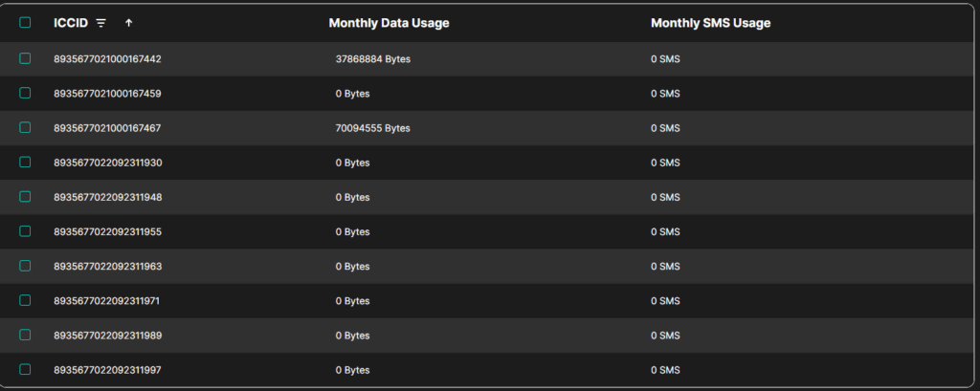Open ICCID 8935677021000167442 text link
Viewport: 980px width, 391px height.
coord(107,59)
